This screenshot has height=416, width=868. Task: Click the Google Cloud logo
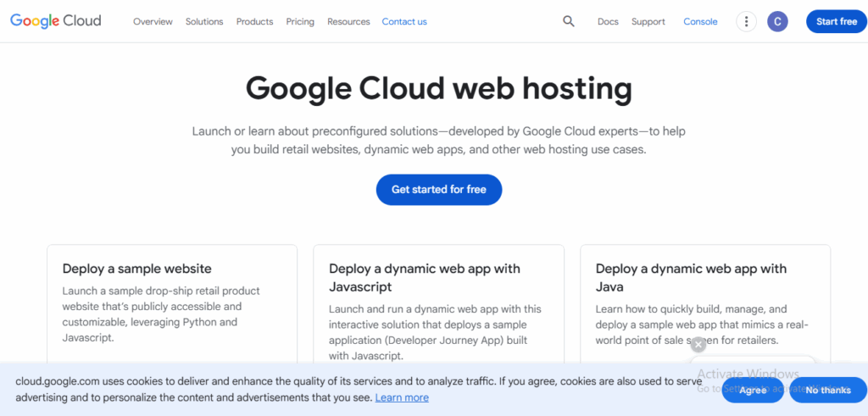[55, 21]
